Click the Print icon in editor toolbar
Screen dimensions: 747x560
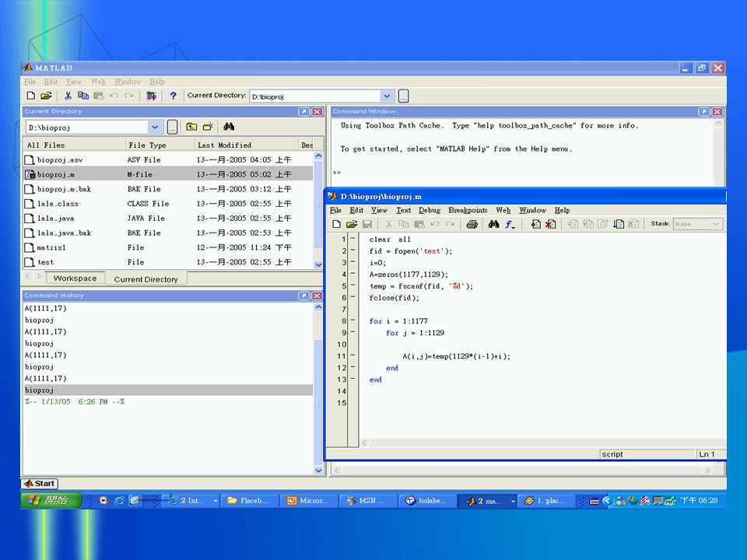(x=472, y=224)
